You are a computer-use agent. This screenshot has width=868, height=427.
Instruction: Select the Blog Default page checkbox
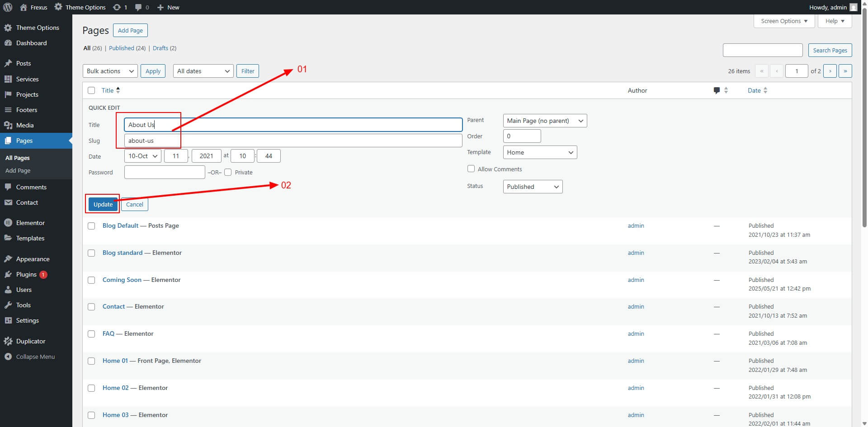point(91,226)
